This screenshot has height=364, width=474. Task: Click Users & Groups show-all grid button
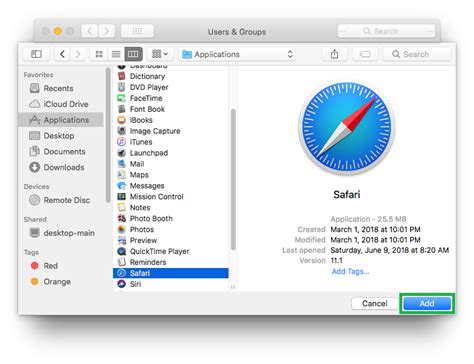click(x=137, y=31)
